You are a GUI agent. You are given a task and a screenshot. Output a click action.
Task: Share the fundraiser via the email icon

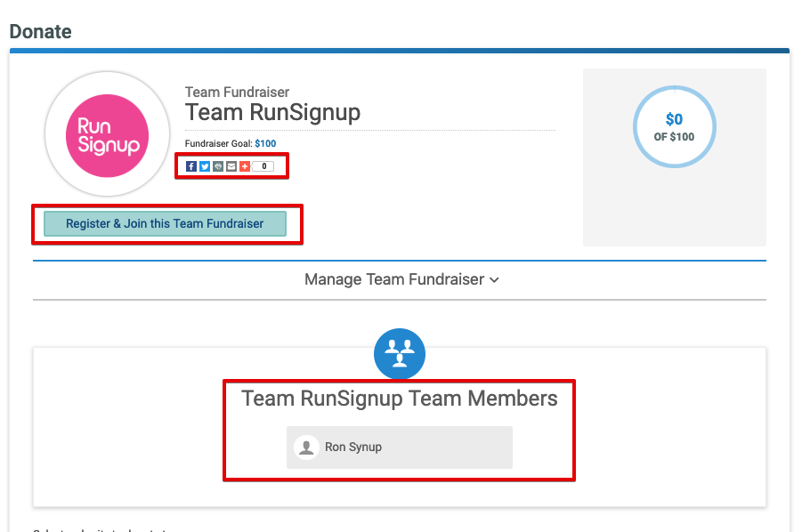pyautogui.click(x=231, y=166)
